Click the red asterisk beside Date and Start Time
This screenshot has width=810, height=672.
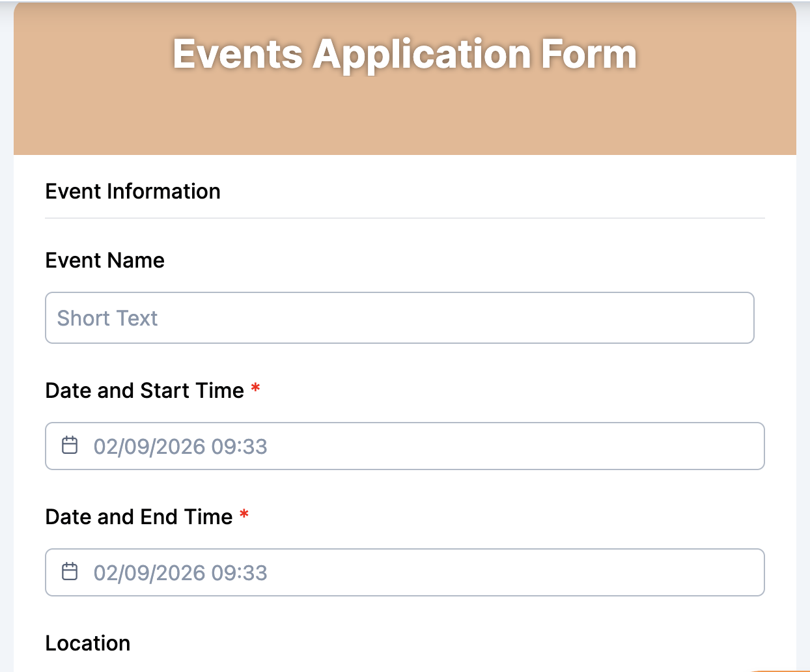click(255, 389)
